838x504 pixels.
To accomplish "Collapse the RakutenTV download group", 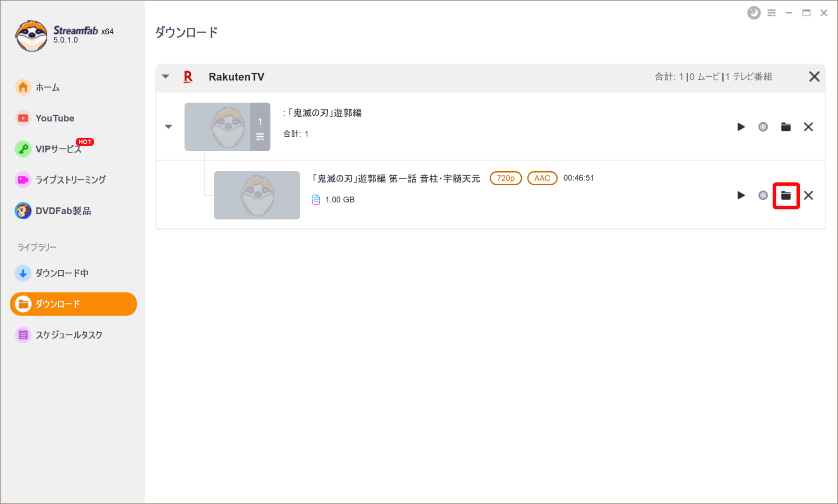I will tap(166, 76).
